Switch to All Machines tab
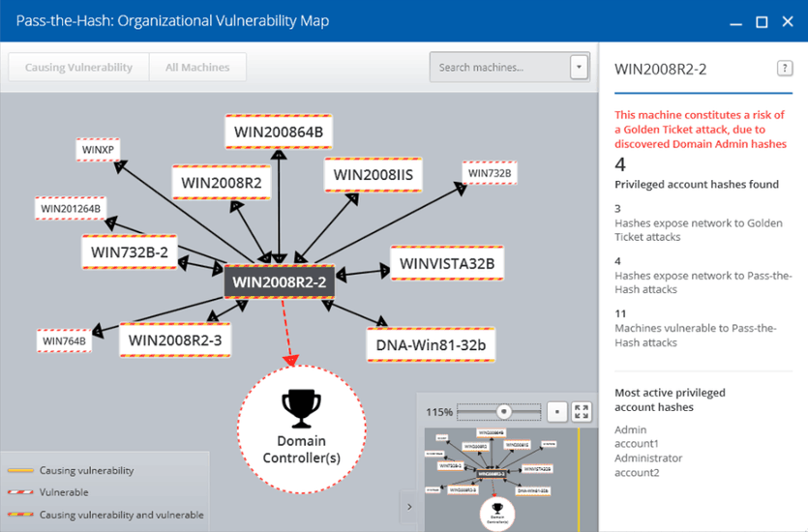This screenshot has height=532, width=808. pyautogui.click(x=197, y=67)
